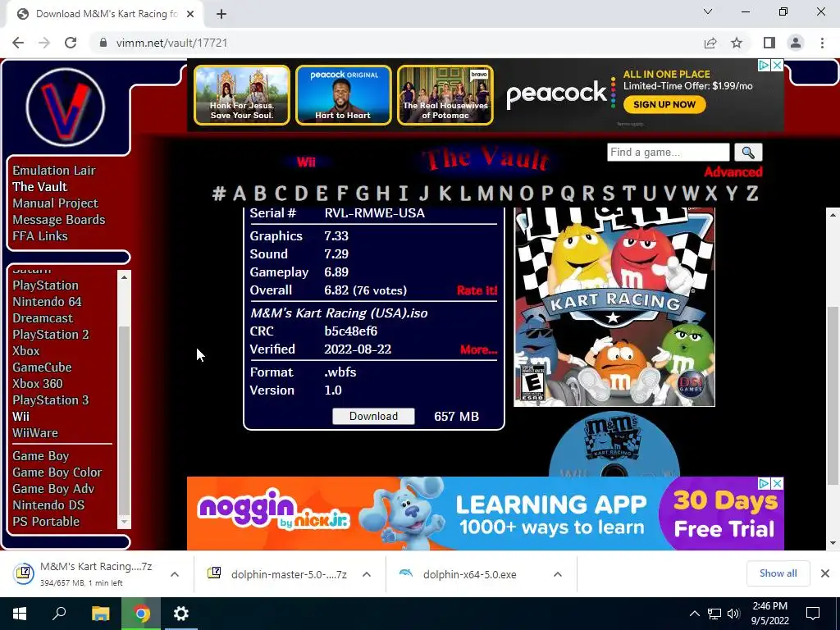Open the Chrome profile avatar icon
The height and width of the screenshot is (630, 840).
[796, 43]
